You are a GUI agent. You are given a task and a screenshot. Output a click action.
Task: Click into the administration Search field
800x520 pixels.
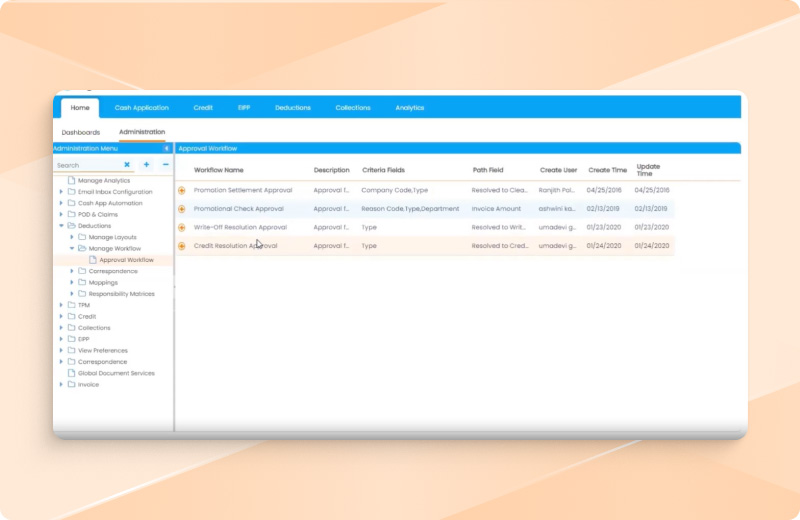pyautogui.click(x=88, y=165)
